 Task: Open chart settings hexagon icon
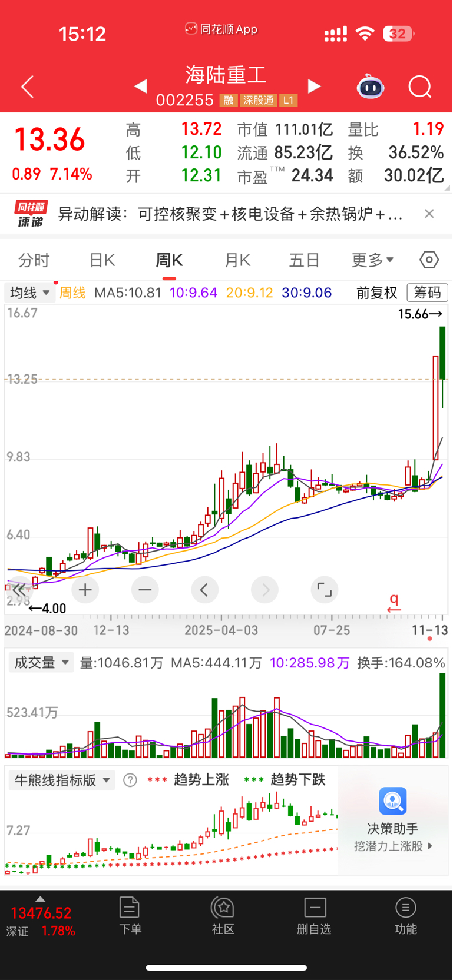429,260
